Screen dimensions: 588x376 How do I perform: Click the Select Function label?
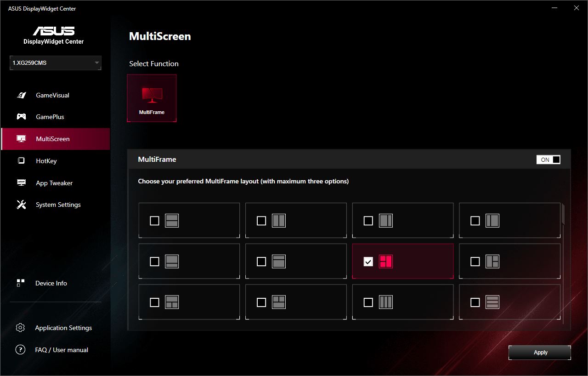pos(154,63)
